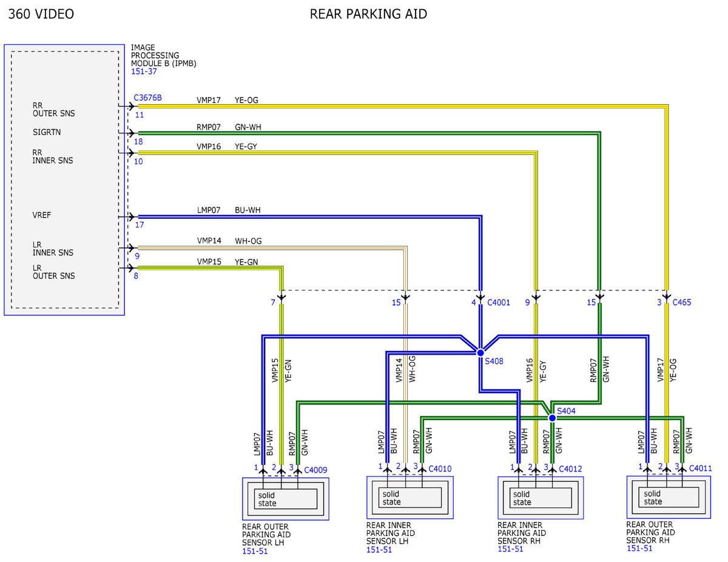Click the horizontal VMP17 circuit label at top

[x=209, y=100]
